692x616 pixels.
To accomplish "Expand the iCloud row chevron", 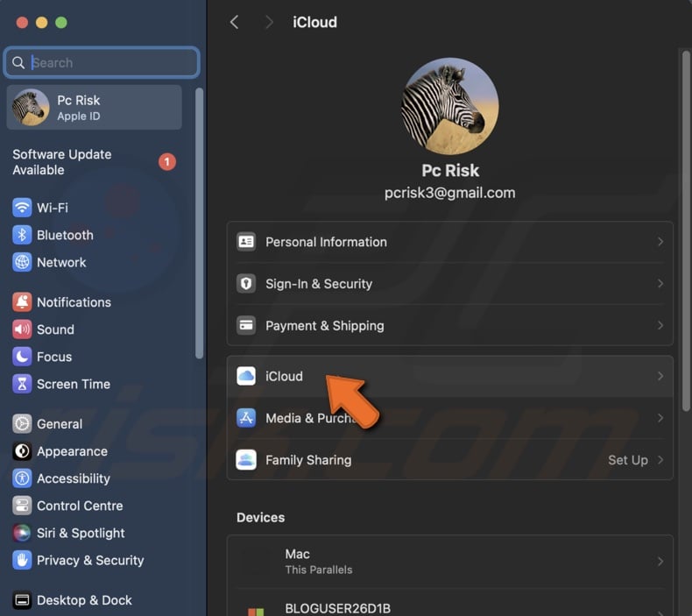I will [x=660, y=376].
